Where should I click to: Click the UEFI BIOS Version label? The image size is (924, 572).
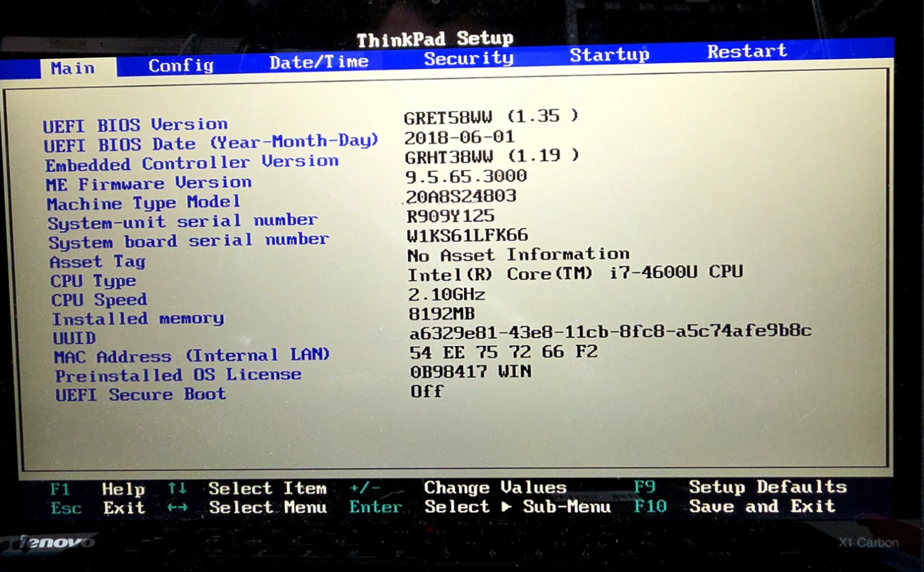[135, 125]
